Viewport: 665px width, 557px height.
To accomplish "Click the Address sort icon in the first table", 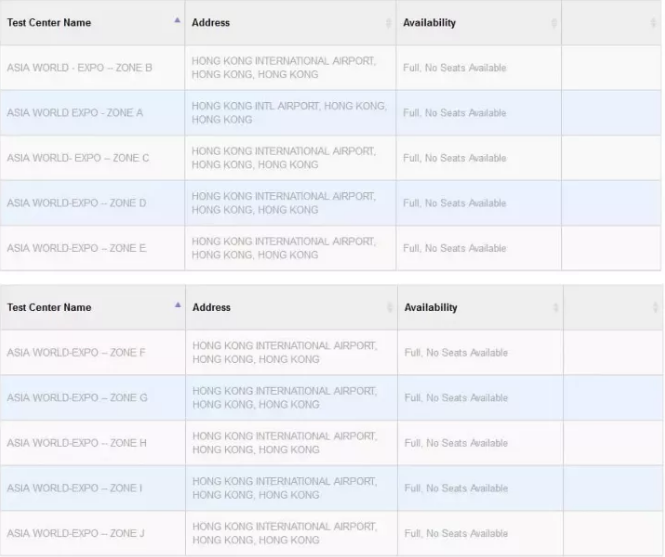I will click(x=388, y=23).
